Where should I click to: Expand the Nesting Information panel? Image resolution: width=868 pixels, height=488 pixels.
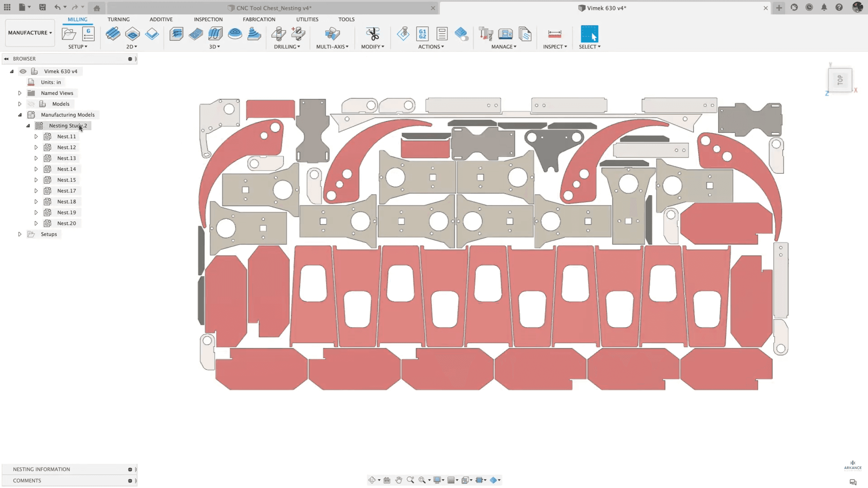130,469
